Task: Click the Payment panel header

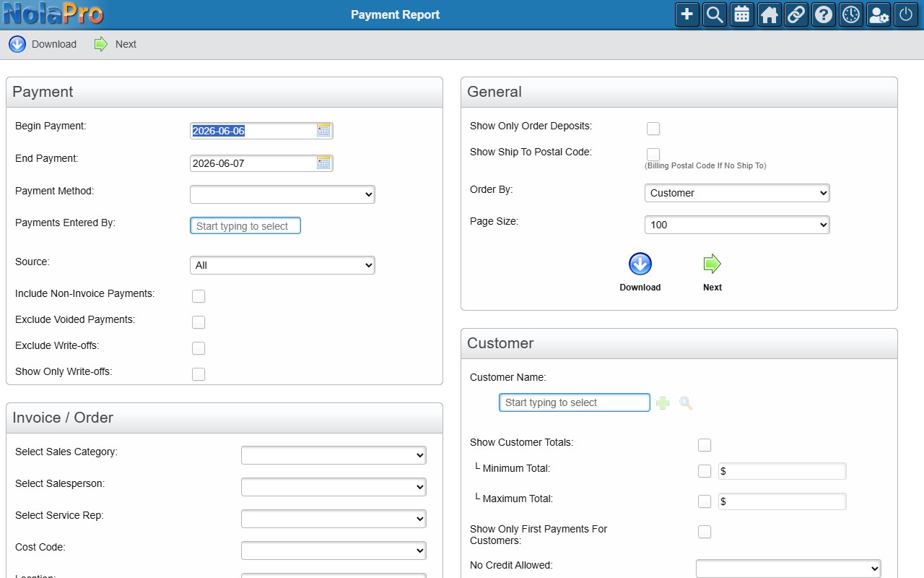Action: [225, 92]
